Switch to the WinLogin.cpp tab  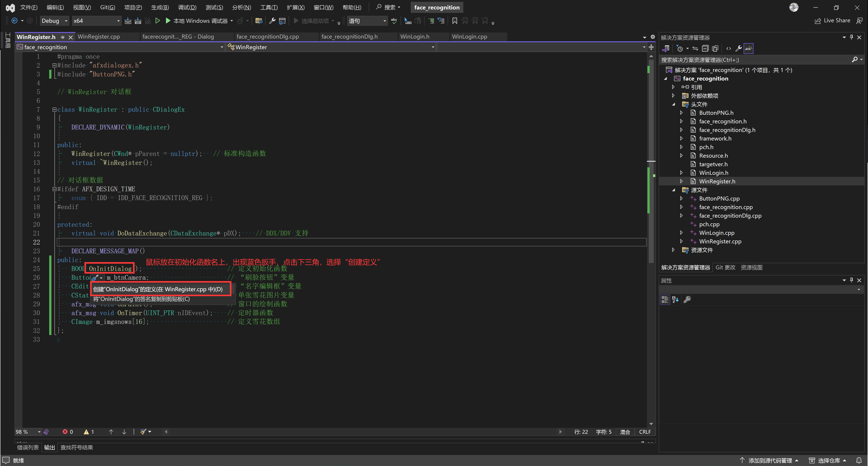(469, 37)
